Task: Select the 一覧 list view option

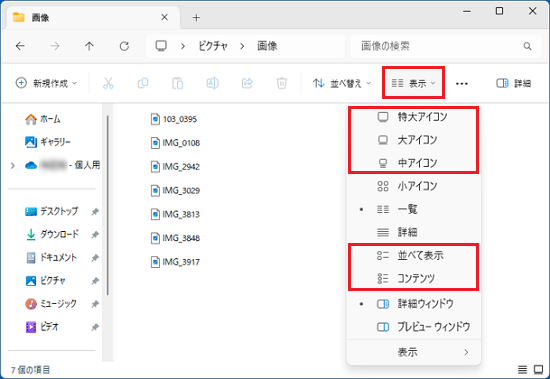Action: [x=414, y=209]
